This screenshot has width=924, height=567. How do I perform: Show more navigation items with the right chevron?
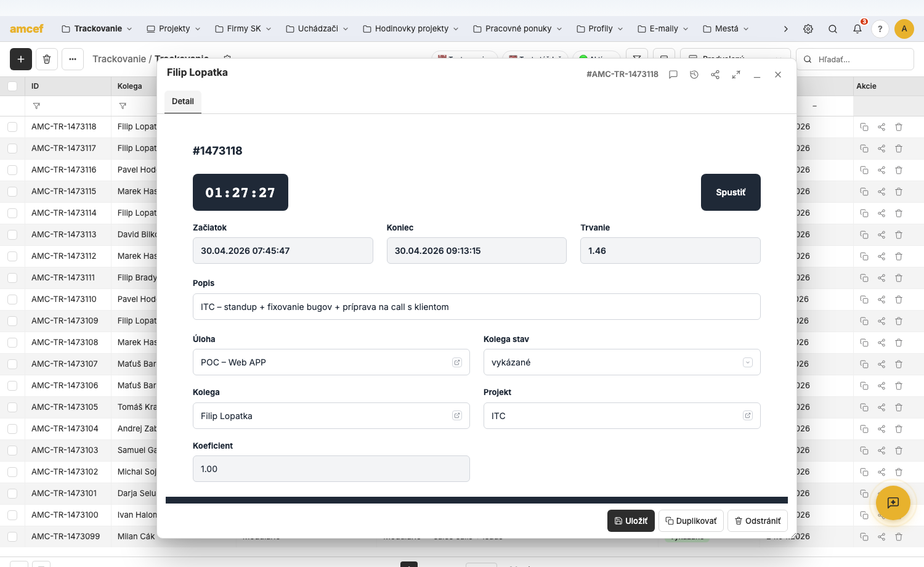click(x=785, y=29)
